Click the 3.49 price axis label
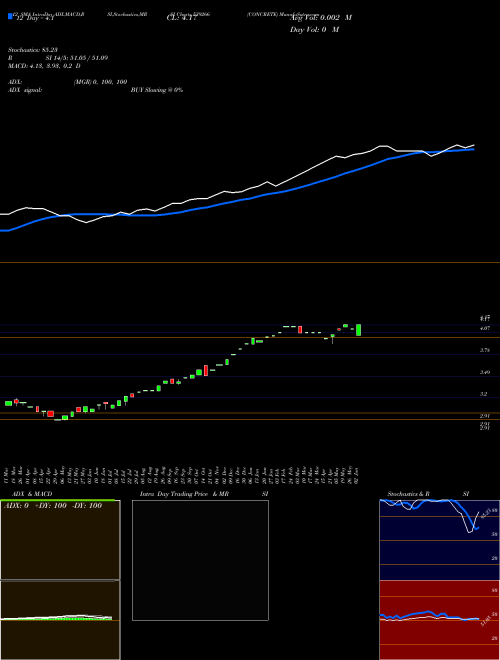This screenshot has height=660, width=500. [484, 372]
